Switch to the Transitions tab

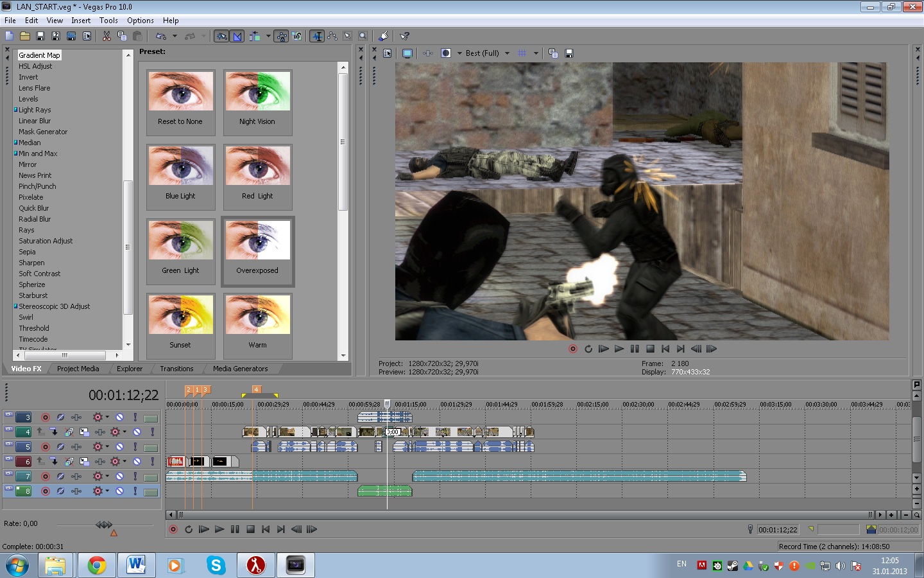coord(176,369)
